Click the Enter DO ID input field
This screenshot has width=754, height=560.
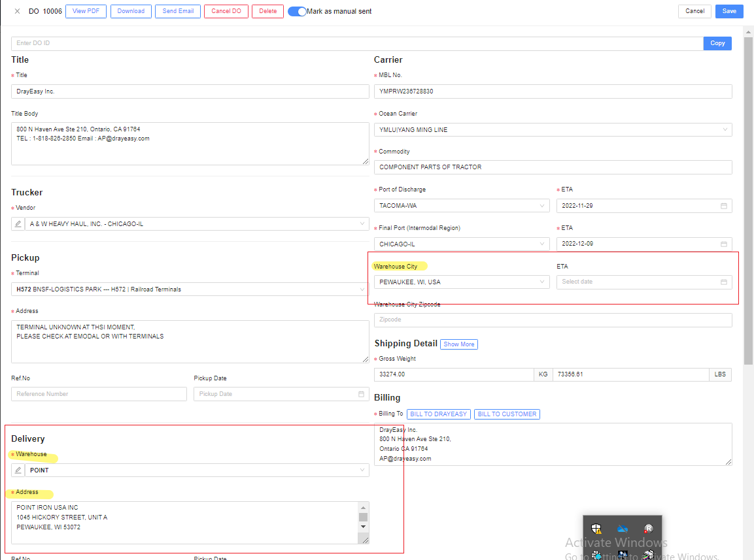tap(356, 43)
